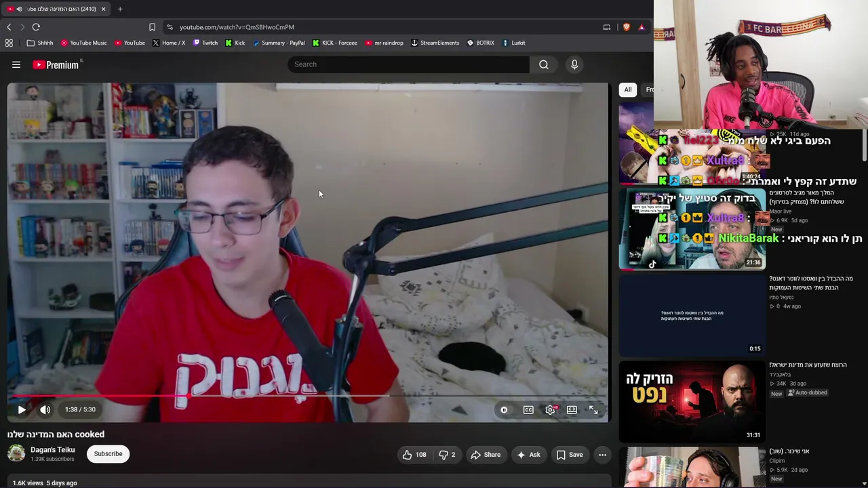The image size is (868, 488).
Task: Open the Brave Shields lion icon
Action: point(626,27)
